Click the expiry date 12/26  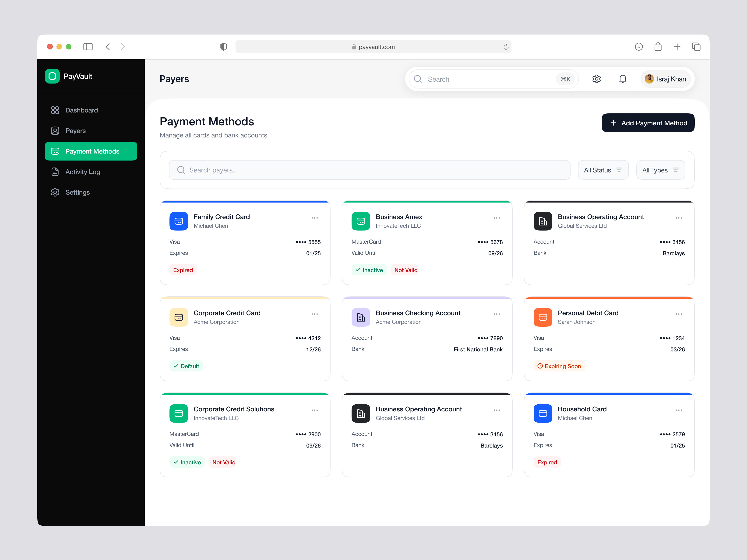point(313,349)
